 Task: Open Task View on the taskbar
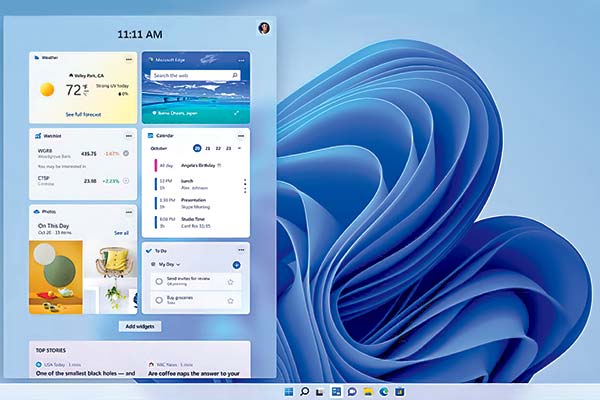(x=320, y=392)
